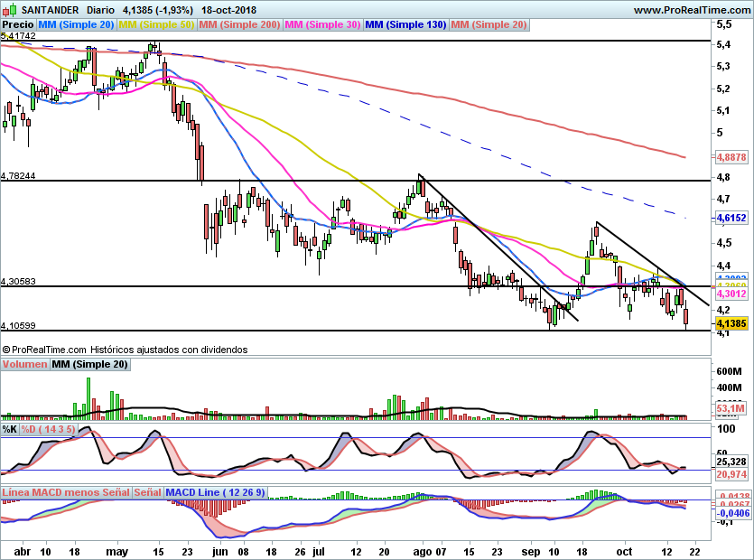Select the MM (Simple 200) label

coord(239,24)
